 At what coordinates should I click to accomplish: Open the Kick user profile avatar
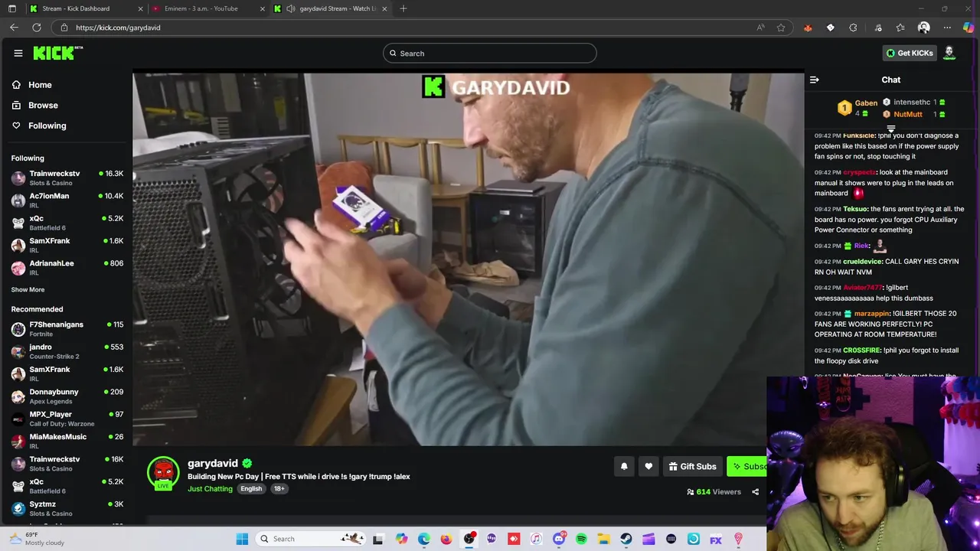coord(949,53)
